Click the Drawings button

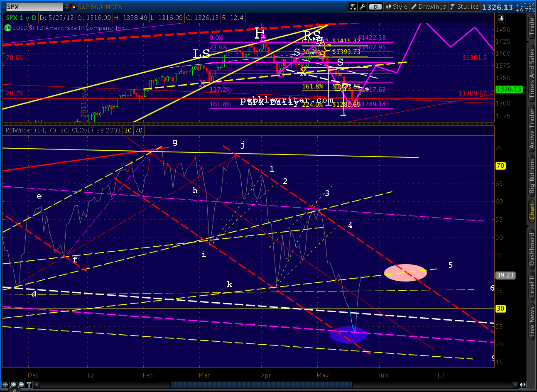pos(428,7)
